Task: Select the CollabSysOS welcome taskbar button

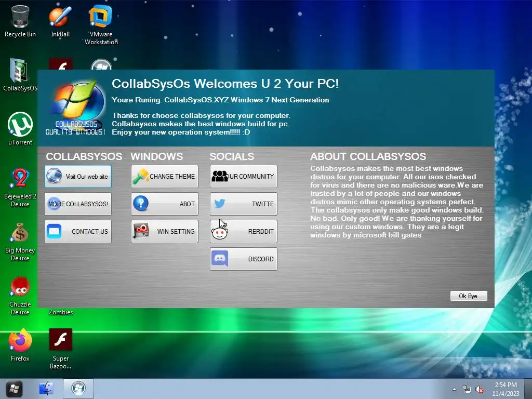Action: click(78, 389)
